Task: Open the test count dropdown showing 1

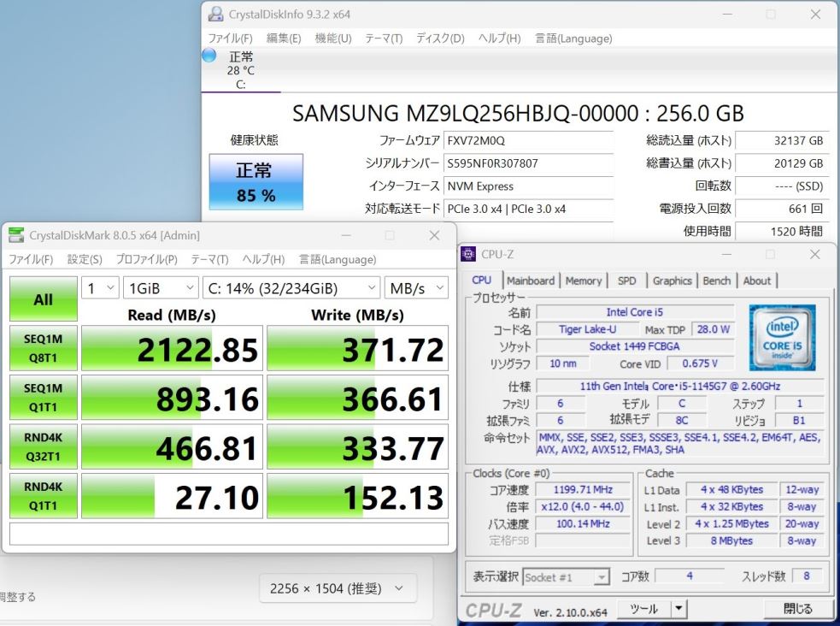Action: pos(100,288)
